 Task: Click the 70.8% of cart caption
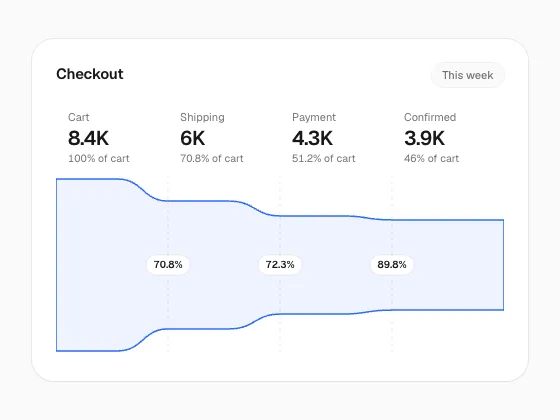tap(211, 158)
